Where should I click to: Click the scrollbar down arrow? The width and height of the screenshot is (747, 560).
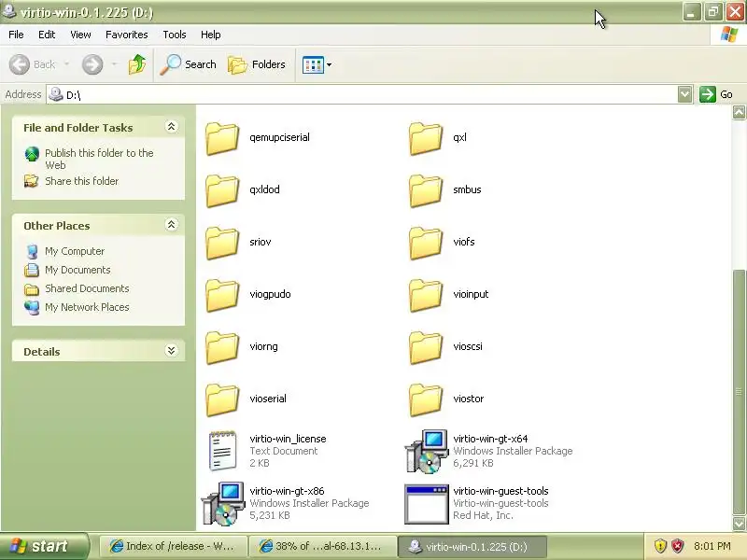coord(739,524)
